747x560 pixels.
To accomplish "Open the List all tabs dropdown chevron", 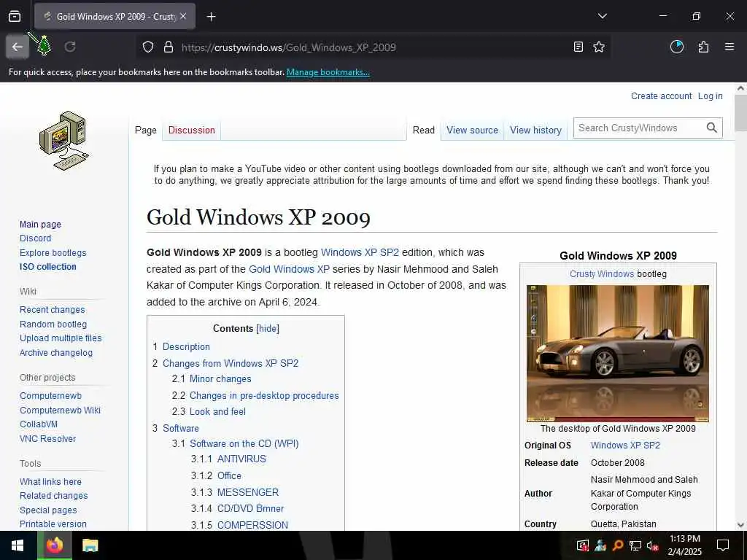I will pyautogui.click(x=602, y=16).
